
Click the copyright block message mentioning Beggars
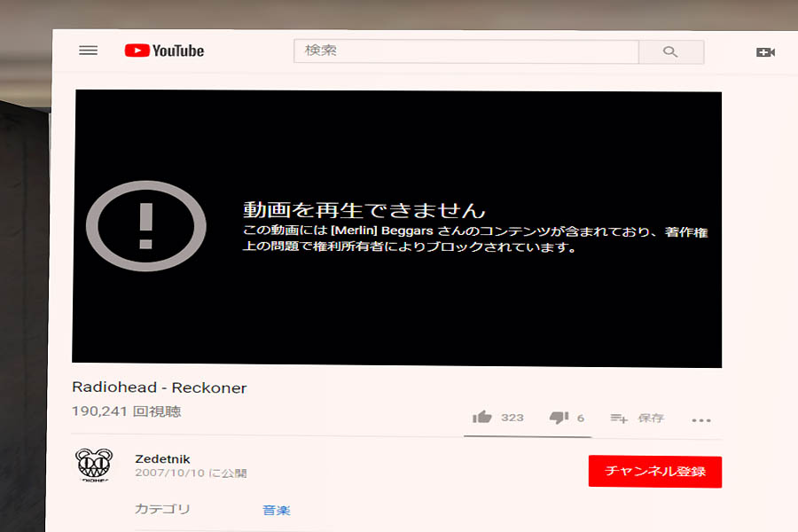point(475,239)
